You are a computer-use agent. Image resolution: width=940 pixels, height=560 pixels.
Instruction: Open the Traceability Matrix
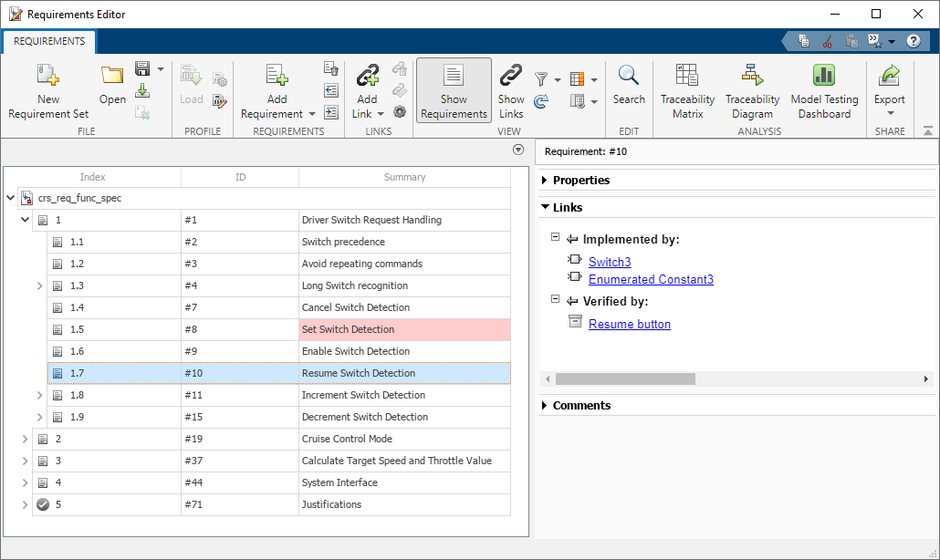(x=687, y=89)
